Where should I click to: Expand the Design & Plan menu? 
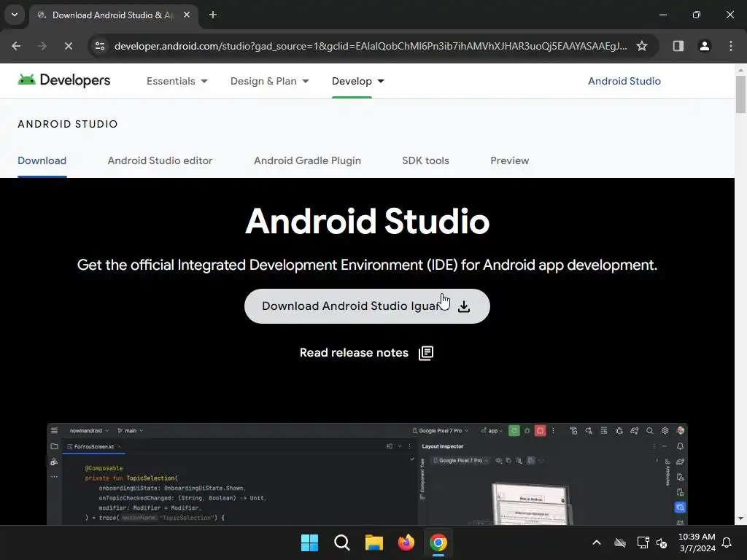click(270, 81)
